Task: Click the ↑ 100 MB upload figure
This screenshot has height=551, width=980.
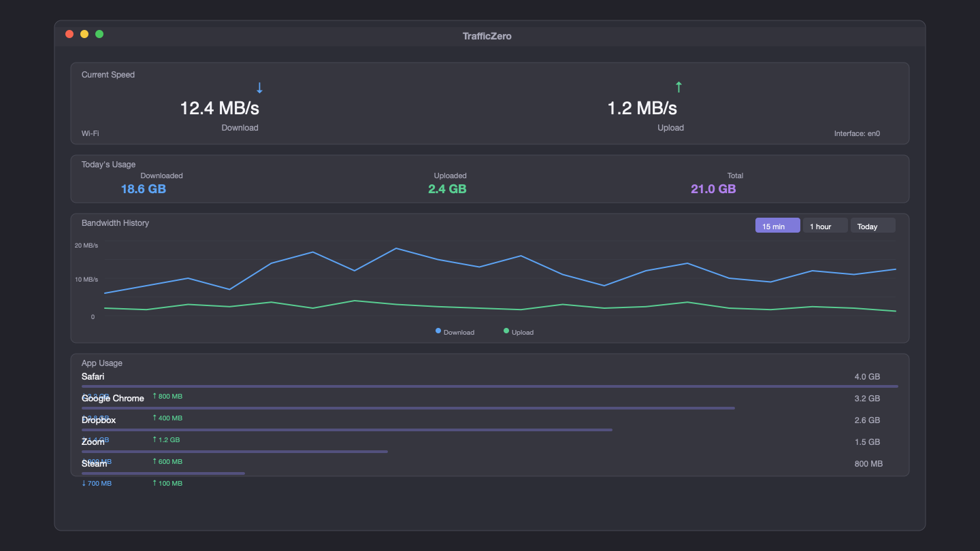Action: pyautogui.click(x=167, y=483)
